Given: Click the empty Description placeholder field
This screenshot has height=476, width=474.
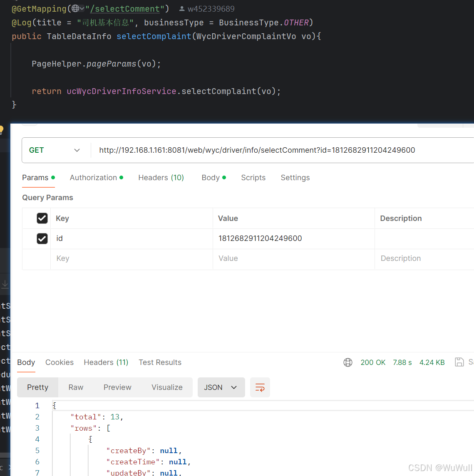Looking at the screenshot, I should 424,259.
